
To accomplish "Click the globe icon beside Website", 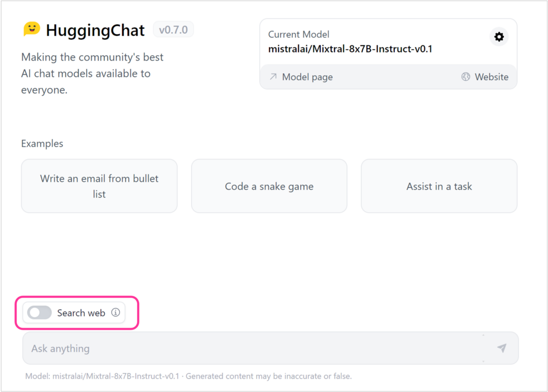I will click(x=466, y=76).
